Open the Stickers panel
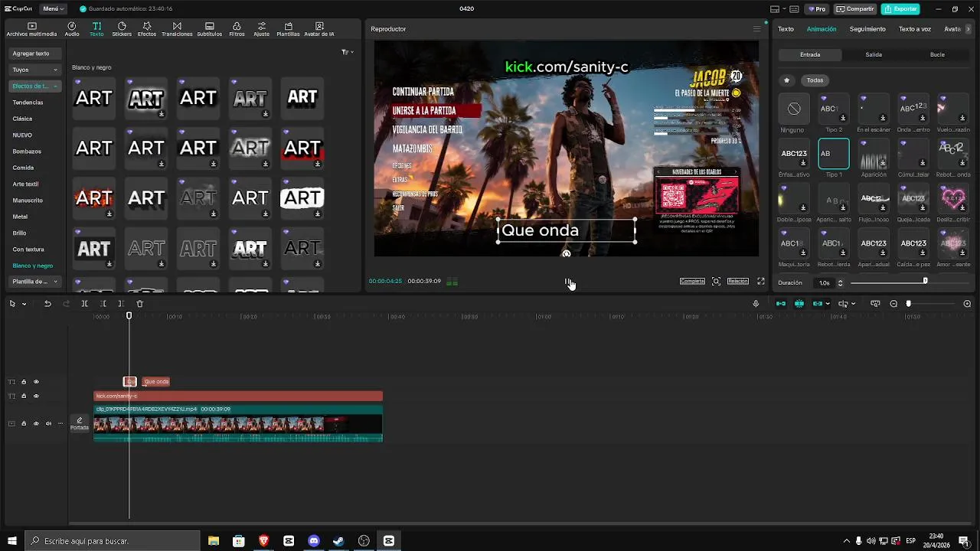The height and width of the screenshot is (551, 980). (x=122, y=29)
